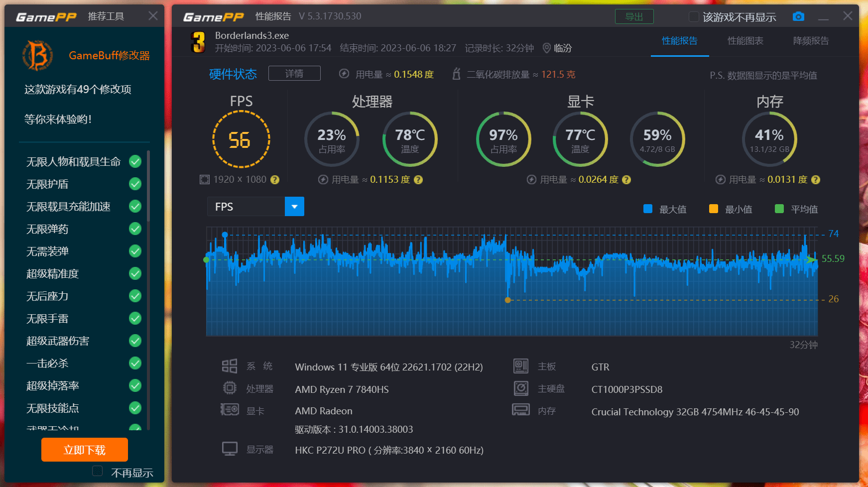The height and width of the screenshot is (487, 868).
Task: Toggle the checkmark for 超级掉落率
Action: click(x=135, y=385)
